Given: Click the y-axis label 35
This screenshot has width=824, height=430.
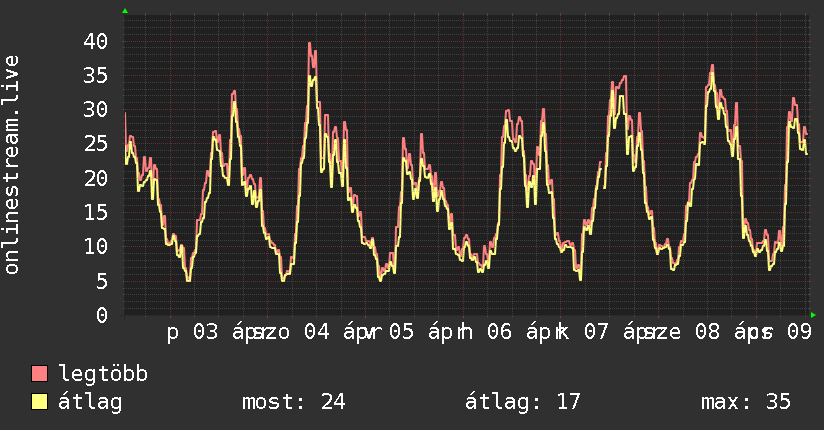Looking at the screenshot, I should pos(96,75).
